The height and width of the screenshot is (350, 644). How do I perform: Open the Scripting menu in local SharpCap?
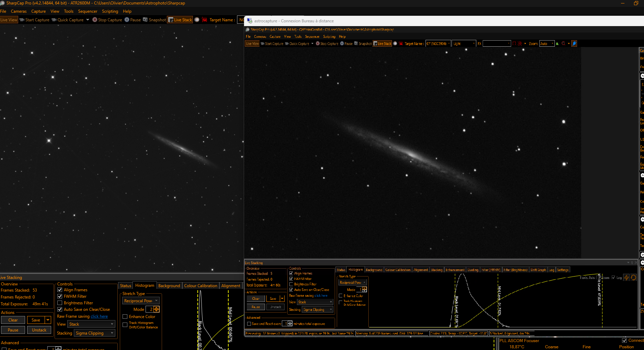tap(110, 11)
